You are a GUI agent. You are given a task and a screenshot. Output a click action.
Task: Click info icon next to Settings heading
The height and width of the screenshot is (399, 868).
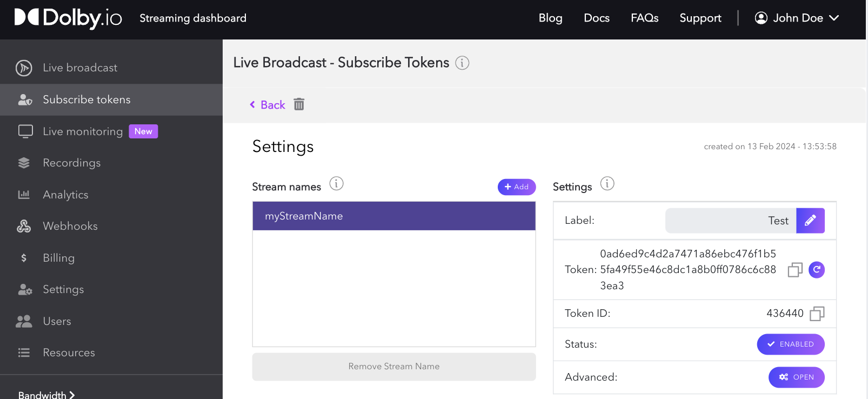coord(607,184)
